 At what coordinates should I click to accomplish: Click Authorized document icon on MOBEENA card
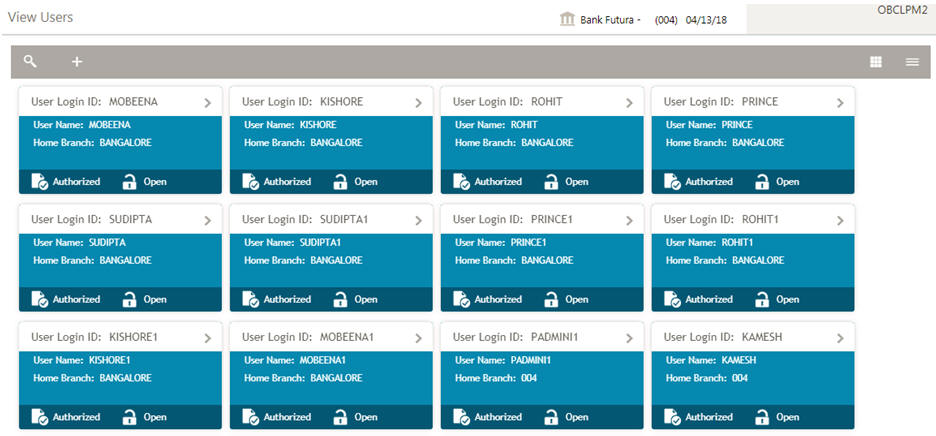coord(40,182)
